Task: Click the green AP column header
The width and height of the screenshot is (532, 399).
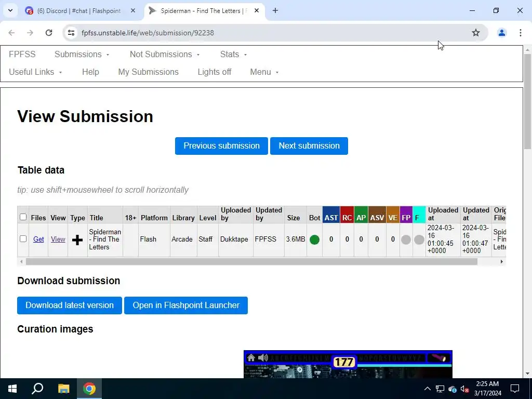Action: (361, 215)
